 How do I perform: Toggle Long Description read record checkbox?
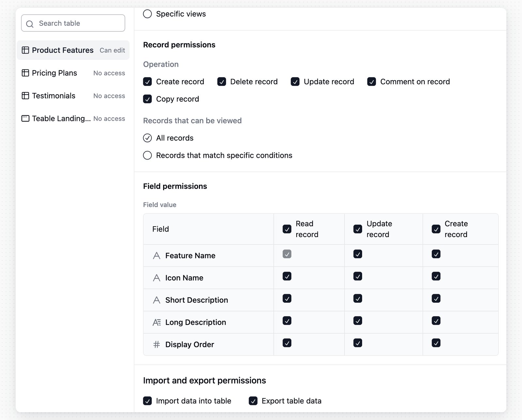click(x=287, y=321)
